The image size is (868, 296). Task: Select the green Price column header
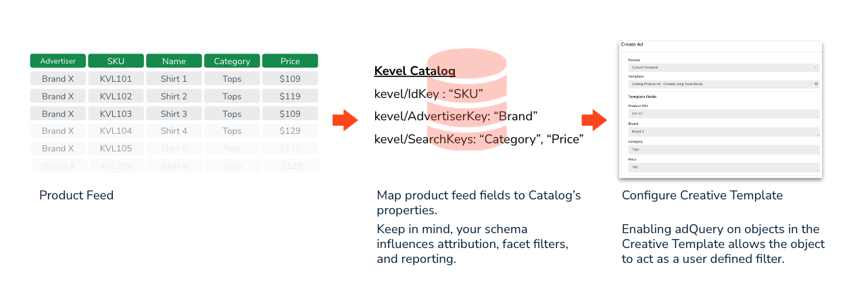pos(290,61)
